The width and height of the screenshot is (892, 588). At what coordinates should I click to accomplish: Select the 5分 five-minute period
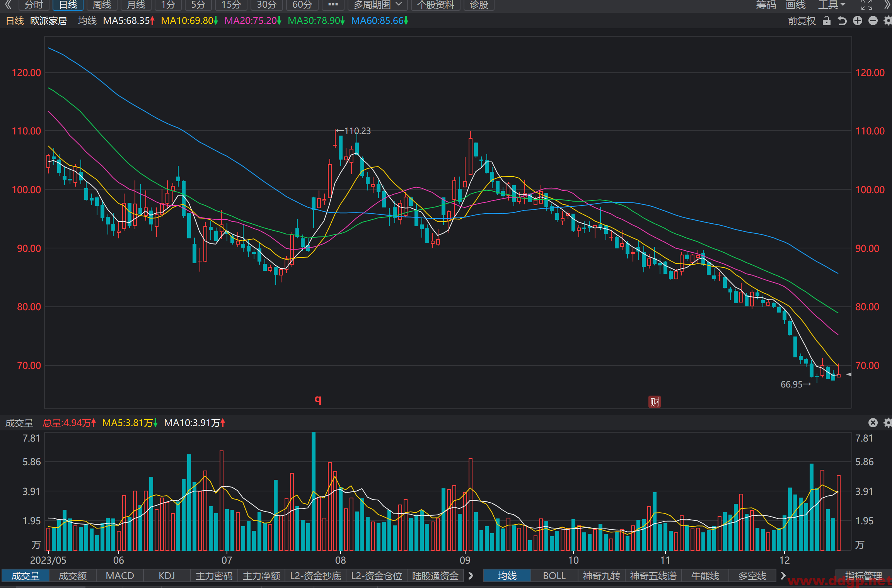tap(198, 5)
